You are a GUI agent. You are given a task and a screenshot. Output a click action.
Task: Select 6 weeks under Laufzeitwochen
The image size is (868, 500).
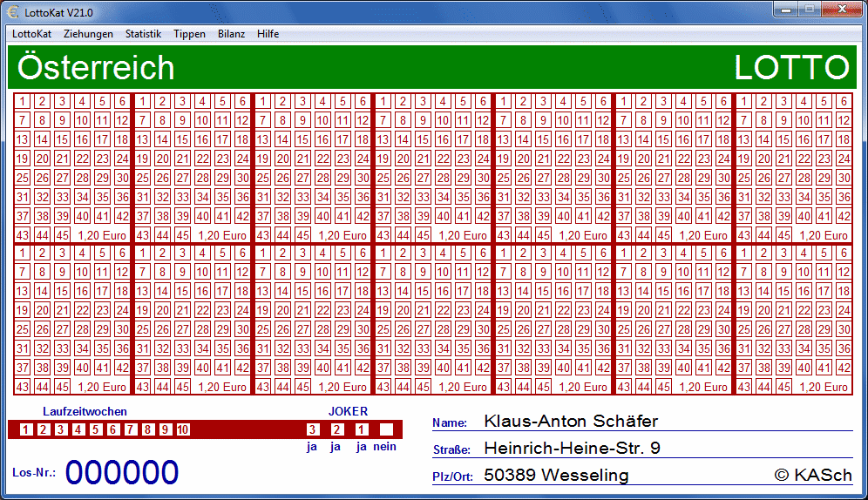(x=113, y=429)
